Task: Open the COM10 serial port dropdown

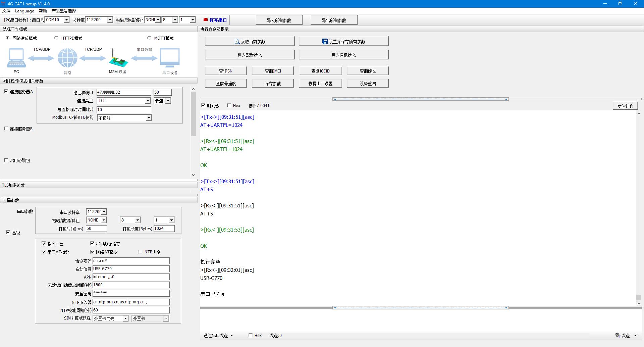Action: [x=66, y=20]
